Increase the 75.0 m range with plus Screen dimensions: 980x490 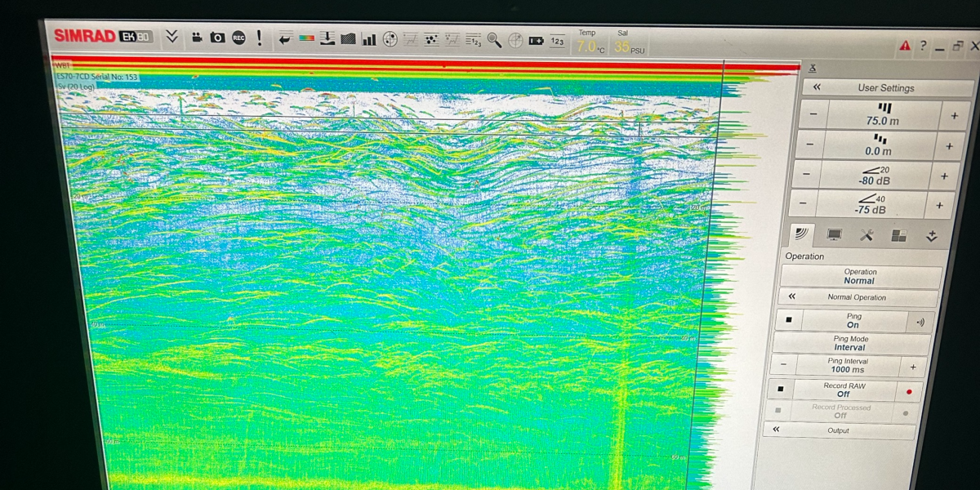[x=954, y=116]
